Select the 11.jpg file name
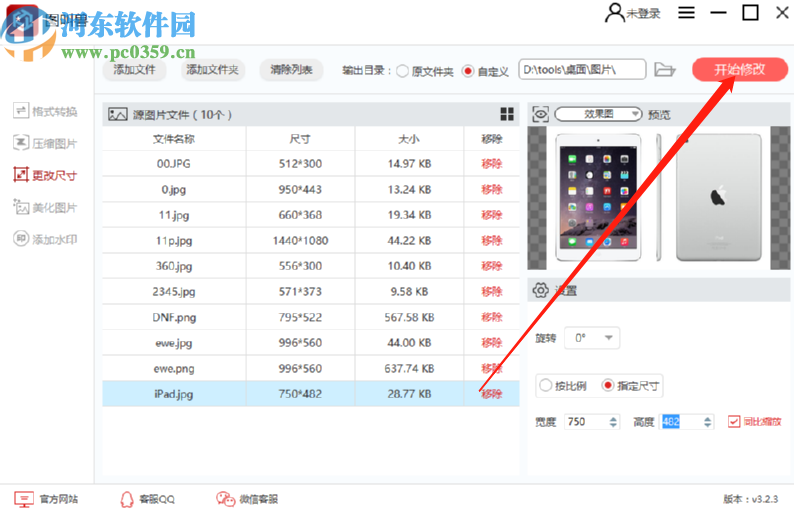Screen dimensions: 794x510 pos(174,215)
